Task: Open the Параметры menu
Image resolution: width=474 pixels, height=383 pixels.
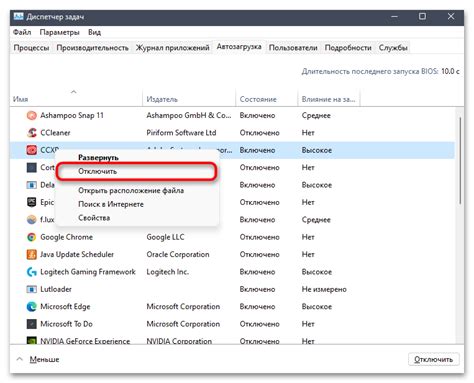Action: click(x=59, y=32)
